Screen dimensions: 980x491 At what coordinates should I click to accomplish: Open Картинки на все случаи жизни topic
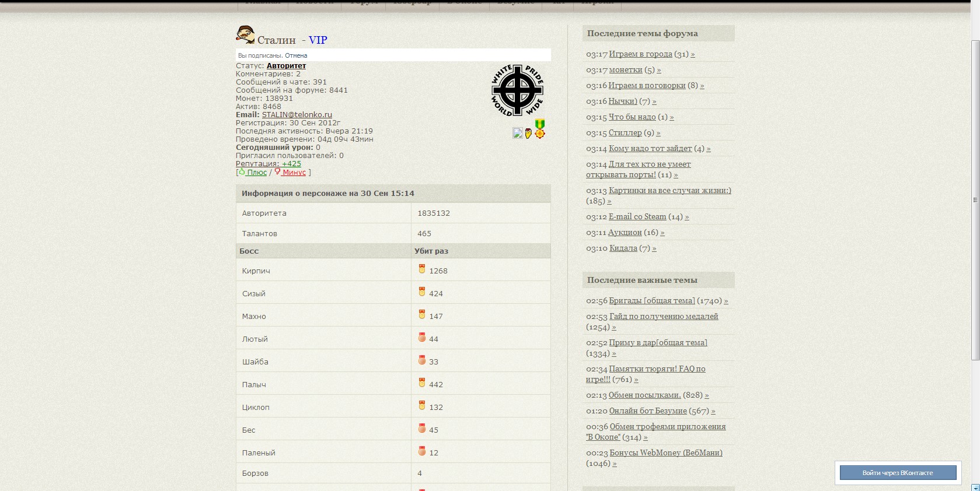point(670,190)
